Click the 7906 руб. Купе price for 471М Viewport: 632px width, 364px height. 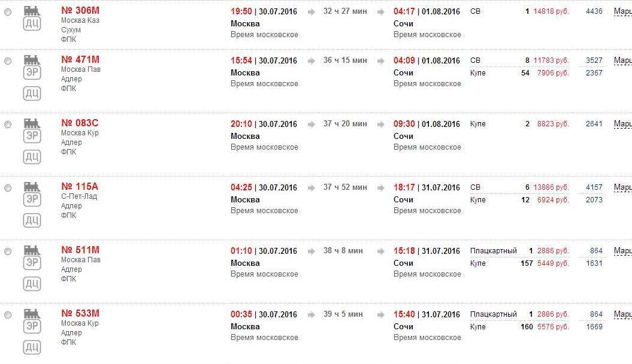point(553,73)
